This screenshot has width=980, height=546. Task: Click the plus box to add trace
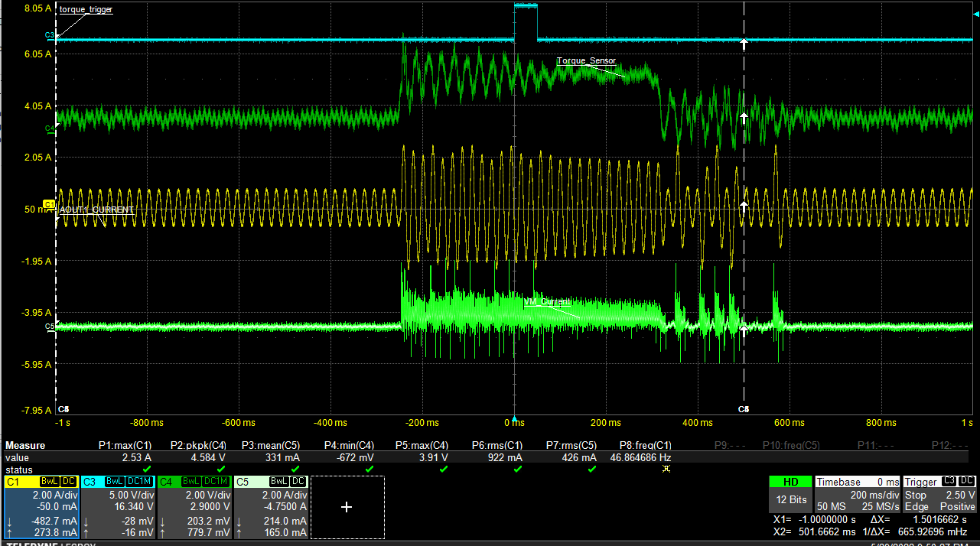click(x=347, y=507)
